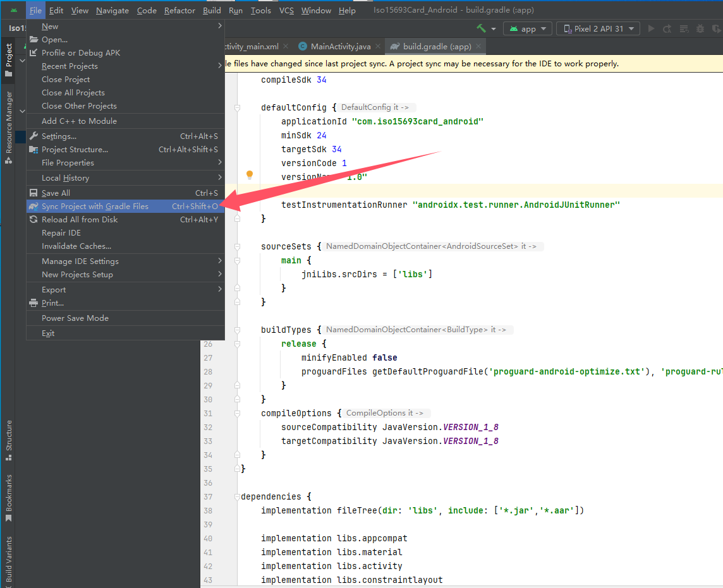Switch to the MainActivity.java tab
This screenshot has height=588, width=723.
[341, 46]
